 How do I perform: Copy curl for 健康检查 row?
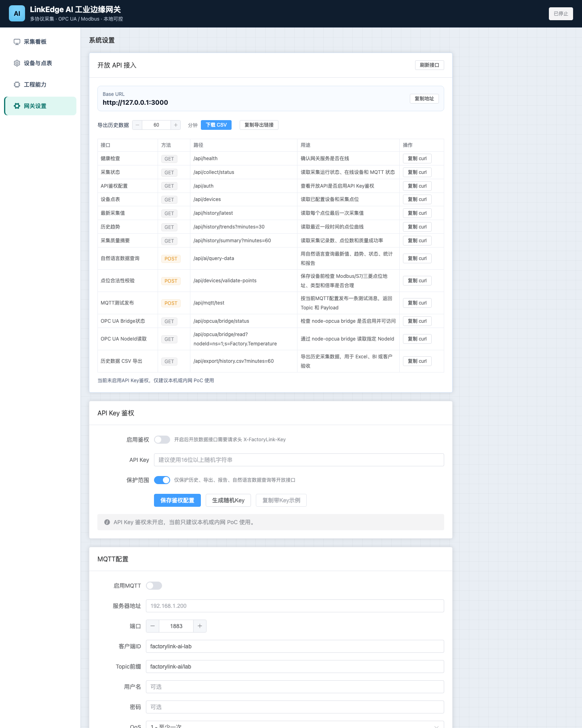point(417,159)
